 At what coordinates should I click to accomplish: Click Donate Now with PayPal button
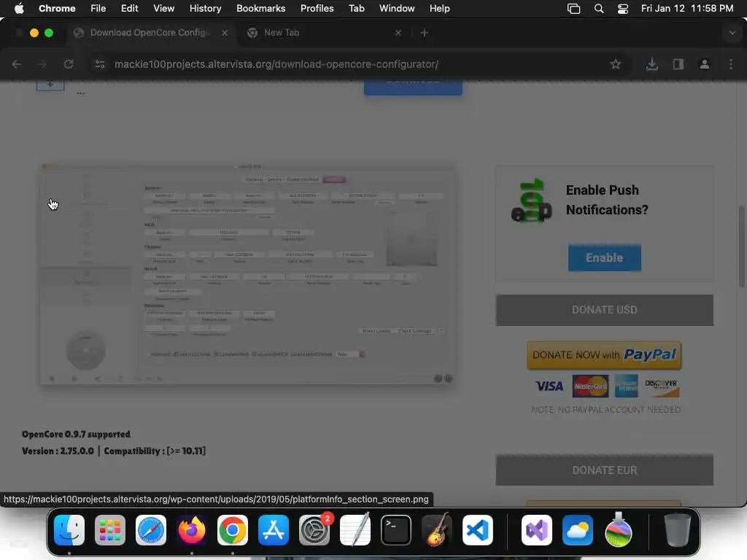tap(603, 355)
